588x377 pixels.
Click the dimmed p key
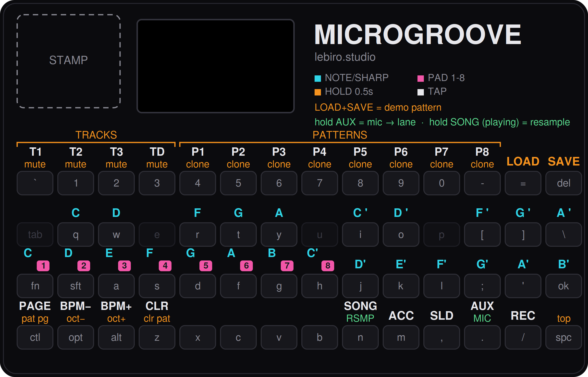click(x=442, y=235)
